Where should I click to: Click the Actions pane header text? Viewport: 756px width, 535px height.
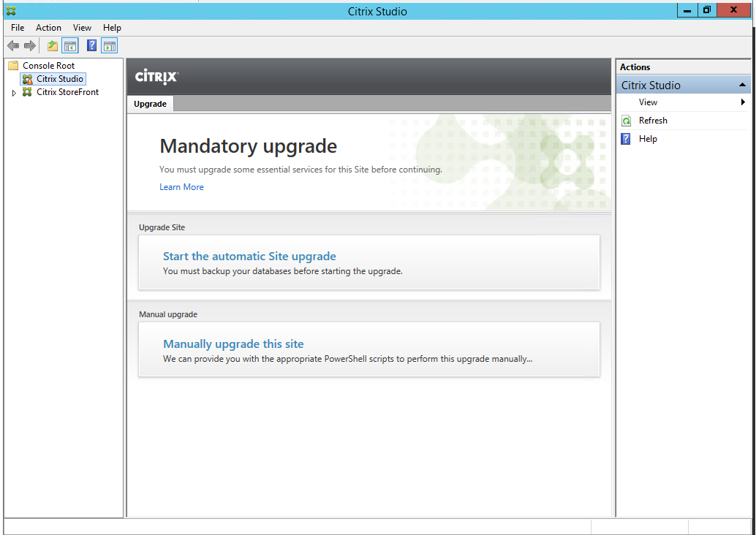click(x=635, y=67)
